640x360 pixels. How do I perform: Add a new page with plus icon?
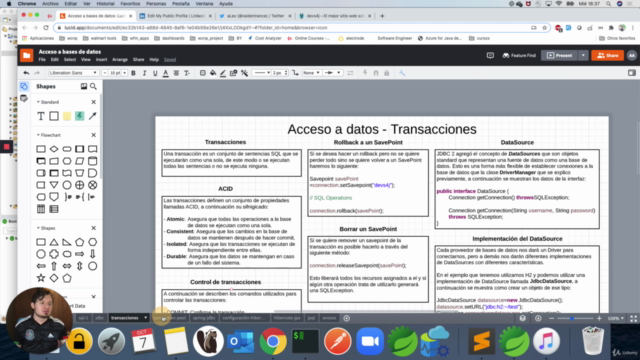(x=347, y=318)
